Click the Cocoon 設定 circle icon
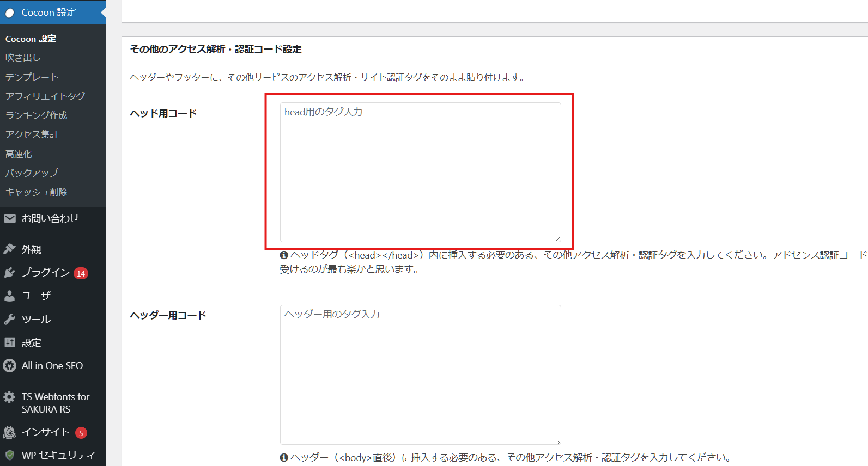This screenshot has width=868, height=466. click(10, 13)
